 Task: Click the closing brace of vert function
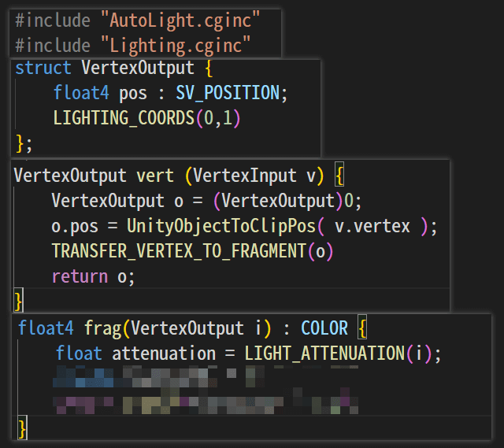19,300
